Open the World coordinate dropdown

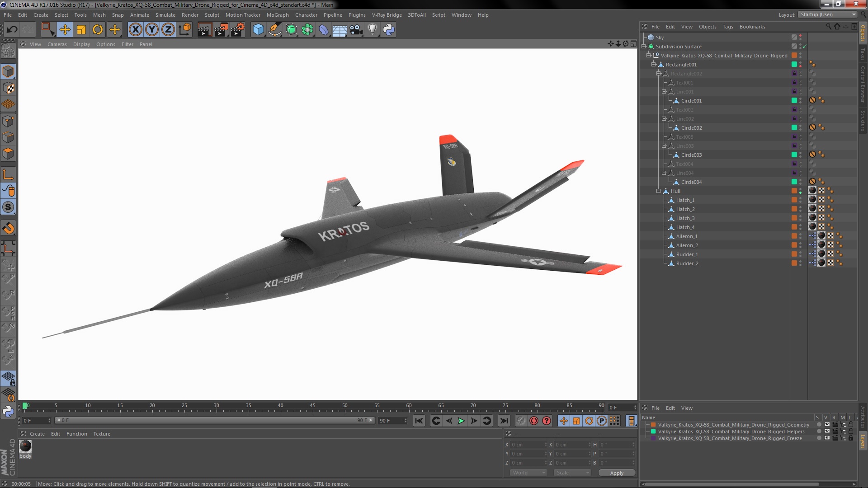(528, 473)
